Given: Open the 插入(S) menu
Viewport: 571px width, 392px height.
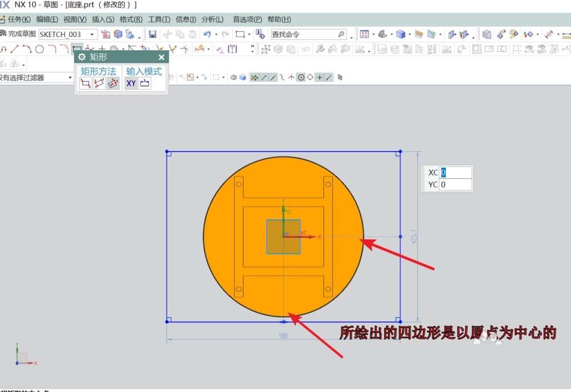Looking at the screenshot, I should coord(103,19).
